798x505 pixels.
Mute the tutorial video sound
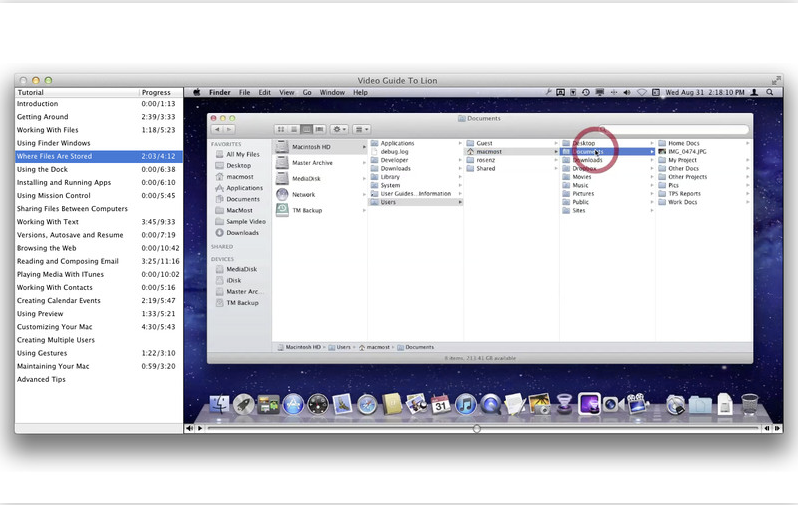coord(189,428)
